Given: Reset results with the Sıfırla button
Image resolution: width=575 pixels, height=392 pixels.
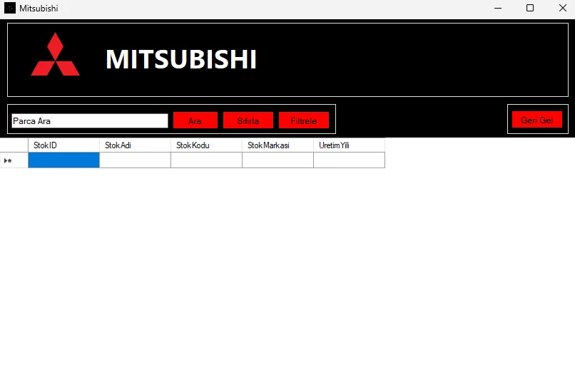Looking at the screenshot, I should 248,120.
